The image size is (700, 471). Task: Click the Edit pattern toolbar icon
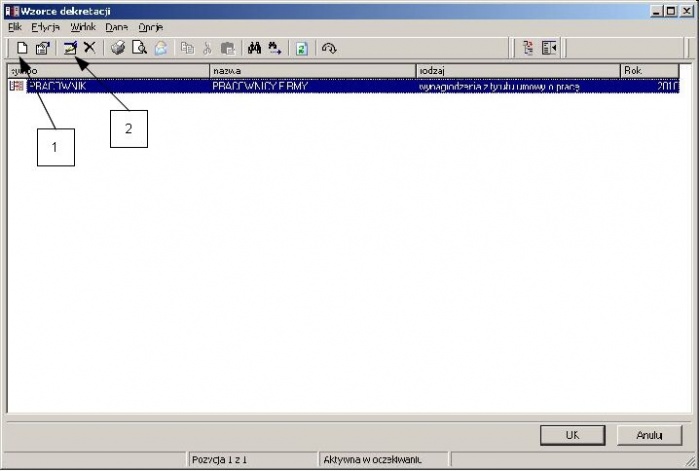[x=70, y=48]
